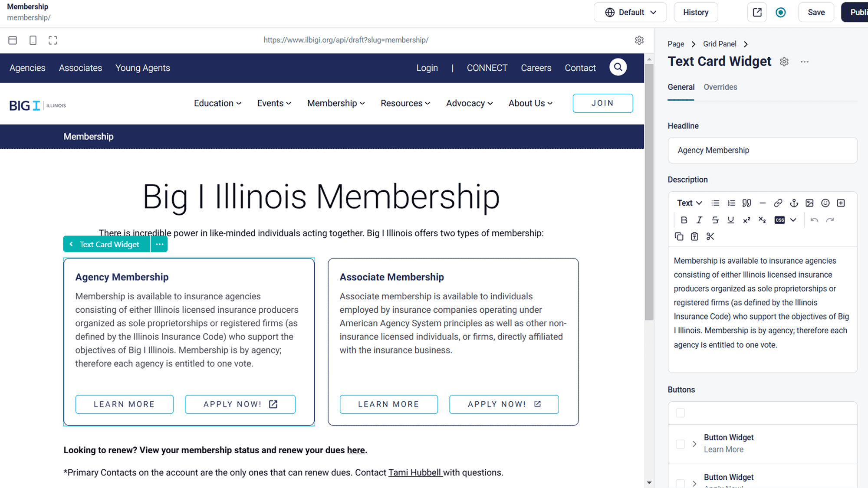
Task: Click the Undo icon in description toolbar
Action: (814, 219)
